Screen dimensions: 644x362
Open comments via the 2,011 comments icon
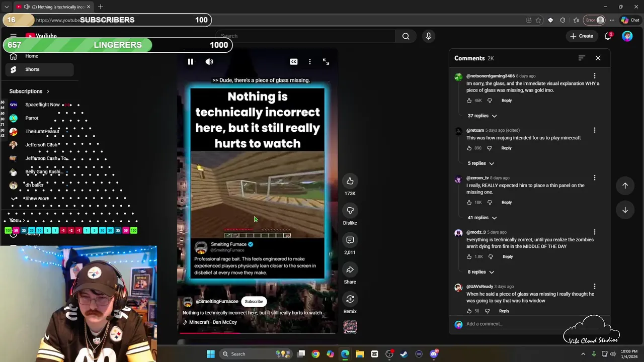click(350, 240)
